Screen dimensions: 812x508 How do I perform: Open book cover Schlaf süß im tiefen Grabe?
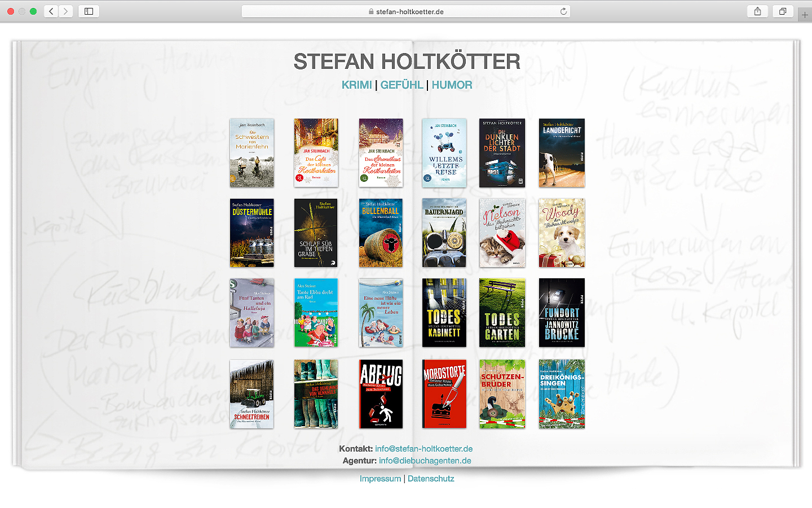click(316, 233)
